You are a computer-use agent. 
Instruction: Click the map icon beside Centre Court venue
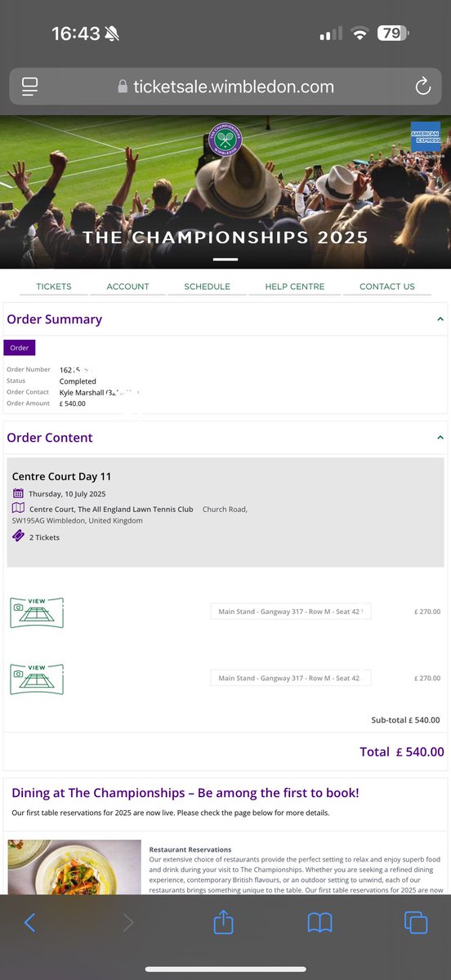tap(18, 509)
